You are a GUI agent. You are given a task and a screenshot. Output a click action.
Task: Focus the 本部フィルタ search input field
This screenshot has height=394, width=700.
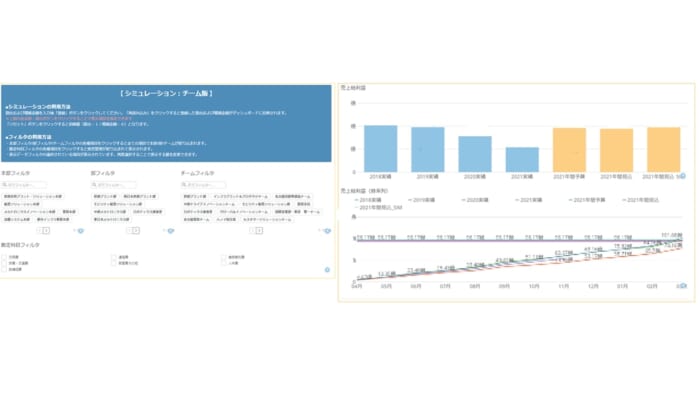24,185
